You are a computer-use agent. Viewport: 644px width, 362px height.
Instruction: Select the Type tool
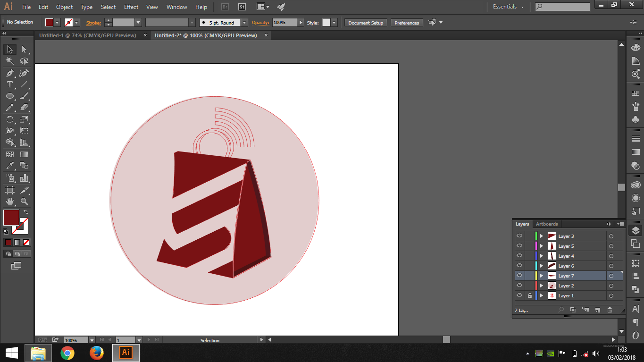10,84
